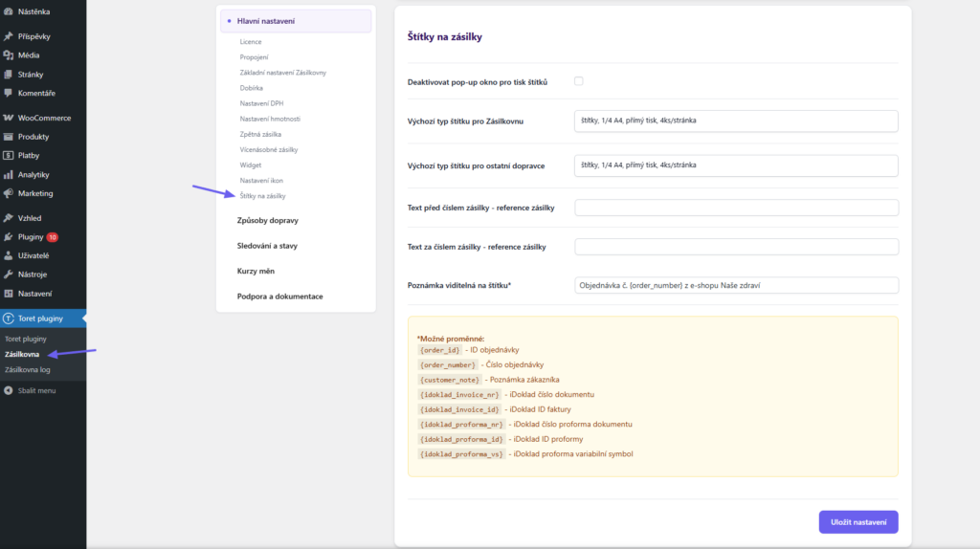Click the Vzhled brush icon

pyautogui.click(x=8, y=218)
